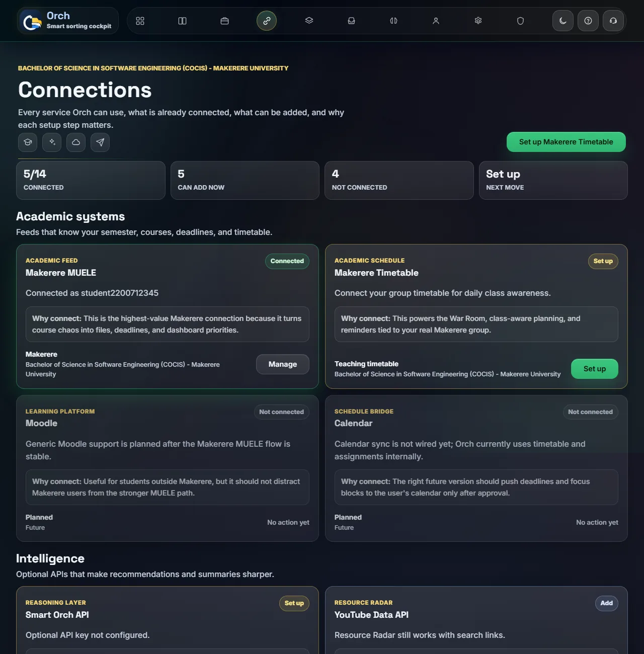Image resolution: width=644 pixels, height=654 pixels.
Task: Click the cloud quick-link icon
Action: pos(76,142)
